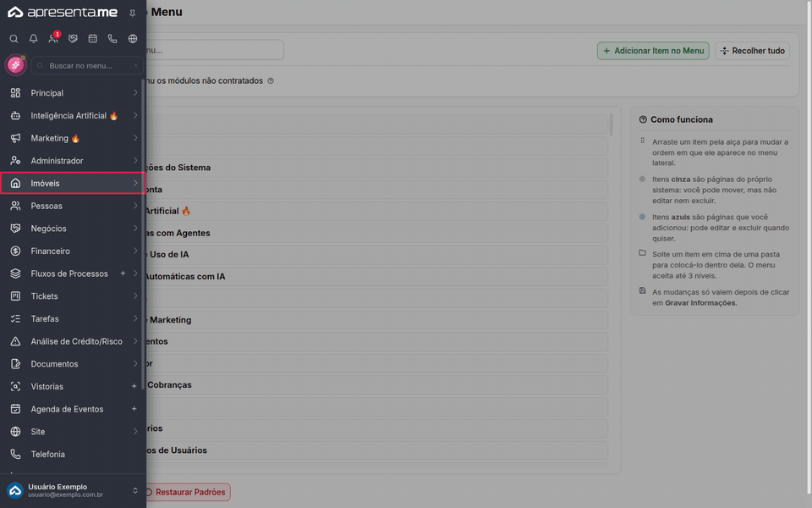
Task: Open the Usuário Exemplo account switcher
Action: (73, 490)
